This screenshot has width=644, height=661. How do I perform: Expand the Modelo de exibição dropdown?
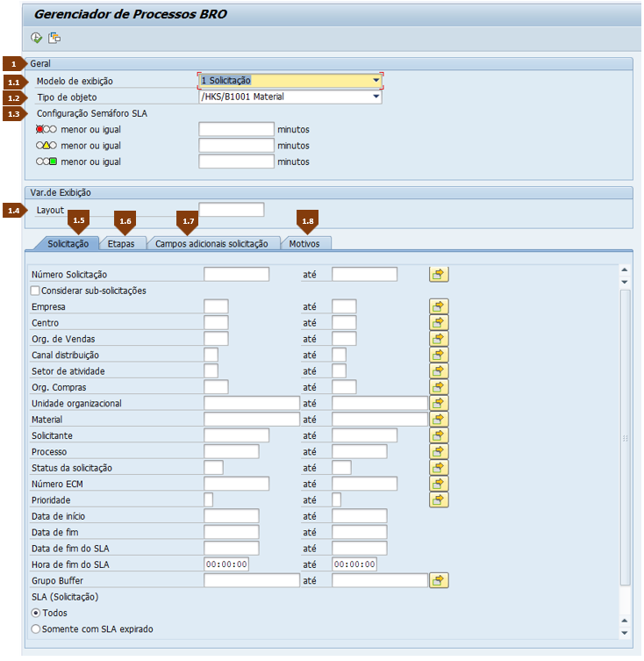[x=376, y=80]
